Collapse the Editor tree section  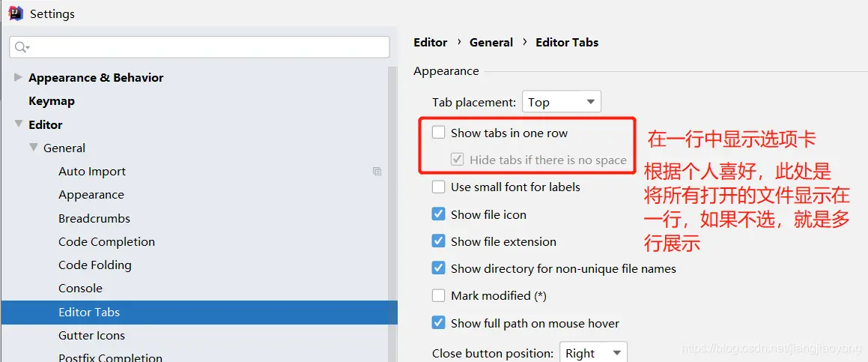pos(18,124)
